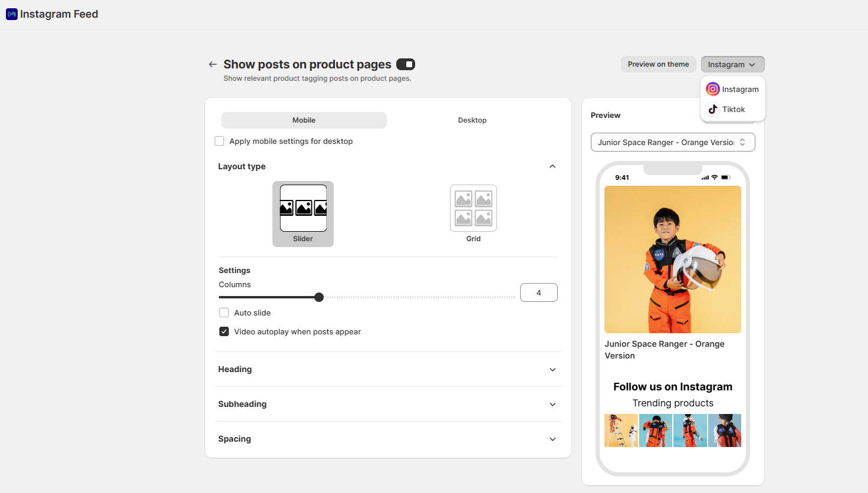868x493 pixels.
Task: Switch to the Desktop tab
Action: click(x=472, y=120)
